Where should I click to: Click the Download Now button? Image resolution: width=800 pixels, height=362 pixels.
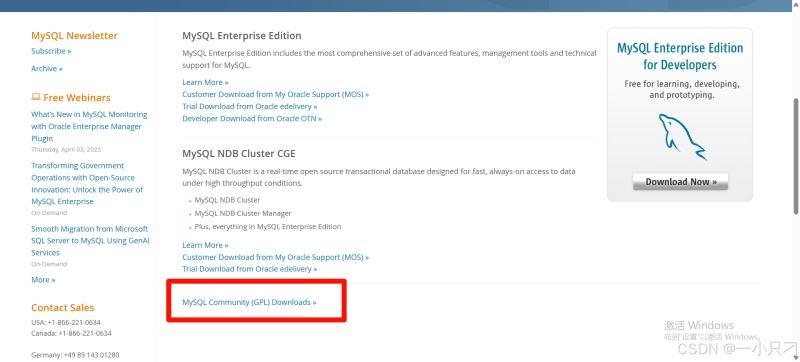[x=681, y=182]
